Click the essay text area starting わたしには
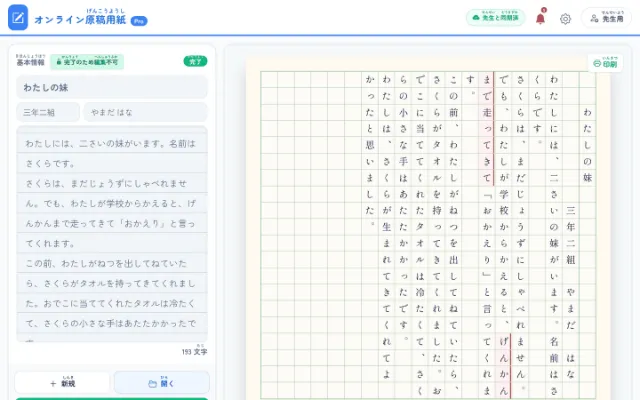Image resolution: width=640 pixels, height=400 pixels. point(112,234)
